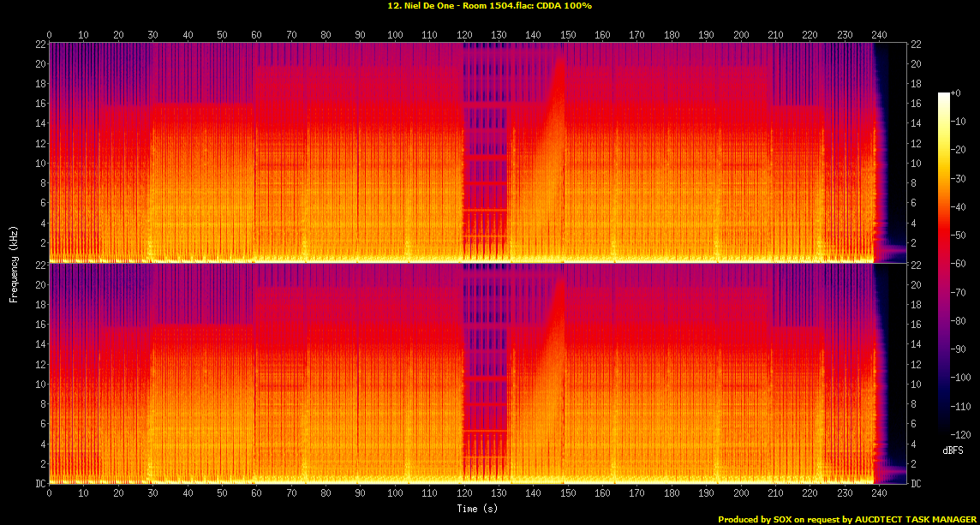Click the Time (s) axis label

(476, 509)
